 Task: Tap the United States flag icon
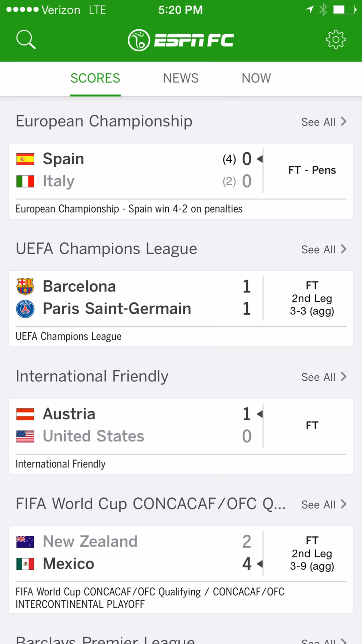(x=25, y=436)
